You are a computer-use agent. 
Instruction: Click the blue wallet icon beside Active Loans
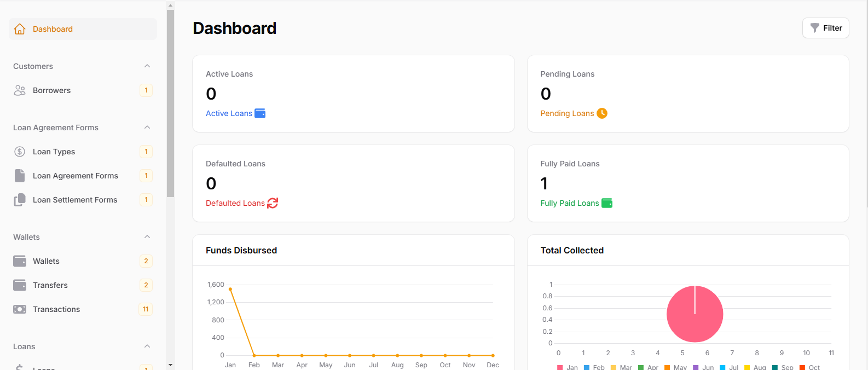click(x=260, y=113)
